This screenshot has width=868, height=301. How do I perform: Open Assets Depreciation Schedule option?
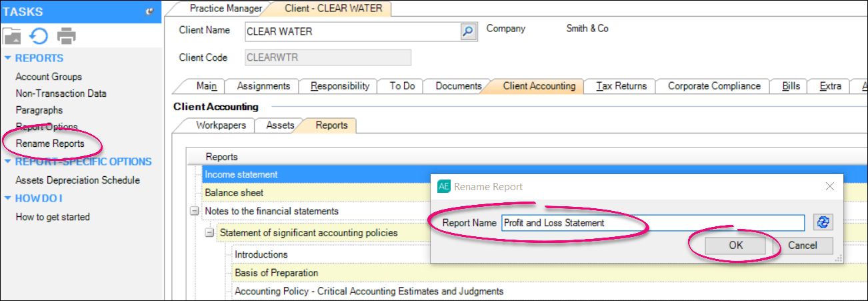[77, 180]
